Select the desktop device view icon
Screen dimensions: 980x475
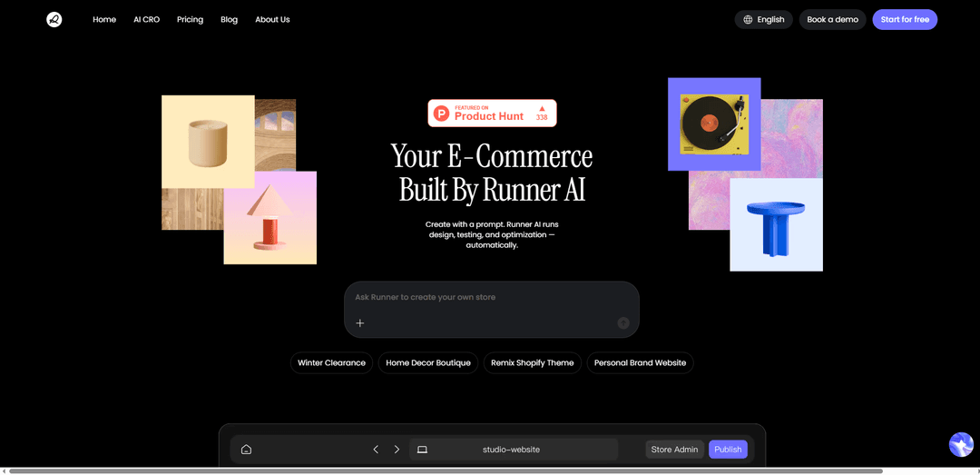pyautogui.click(x=422, y=450)
